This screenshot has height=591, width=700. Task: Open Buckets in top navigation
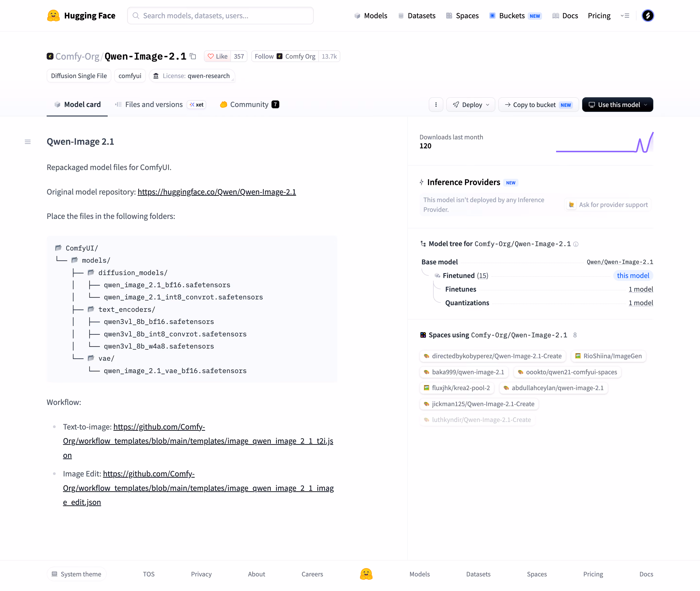516,16
